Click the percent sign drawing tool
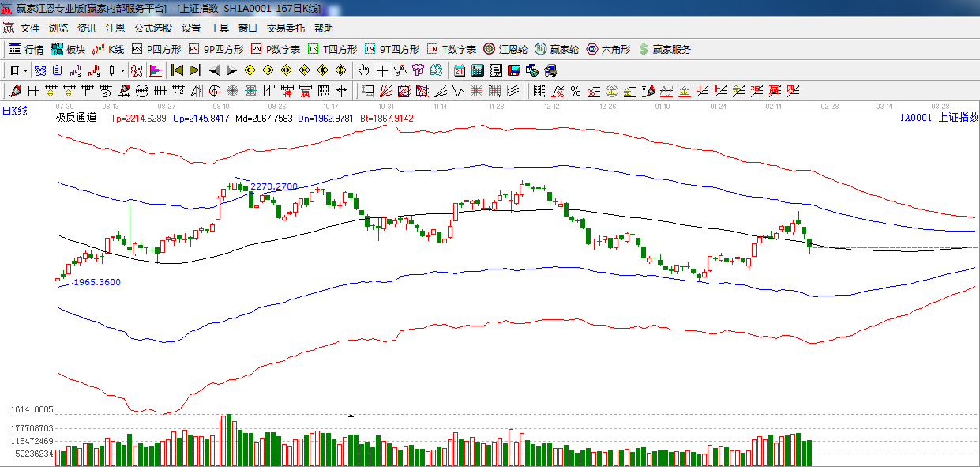Viewport: 980px width, 467px height. pos(575,91)
